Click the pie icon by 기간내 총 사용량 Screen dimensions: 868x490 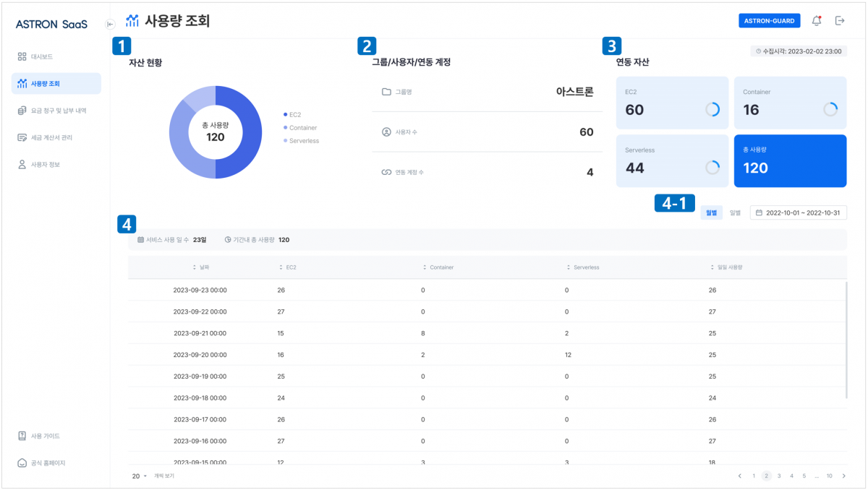tap(228, 239)
